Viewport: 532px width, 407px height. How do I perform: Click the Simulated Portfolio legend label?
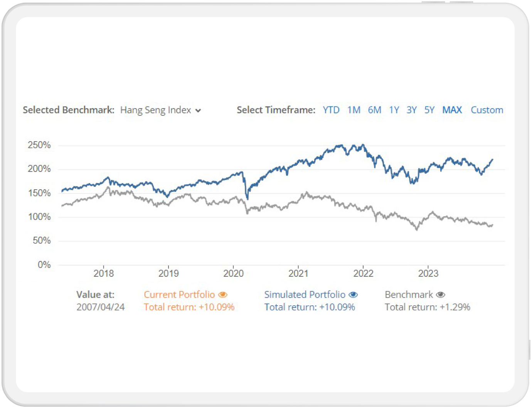tap(305, 294)
